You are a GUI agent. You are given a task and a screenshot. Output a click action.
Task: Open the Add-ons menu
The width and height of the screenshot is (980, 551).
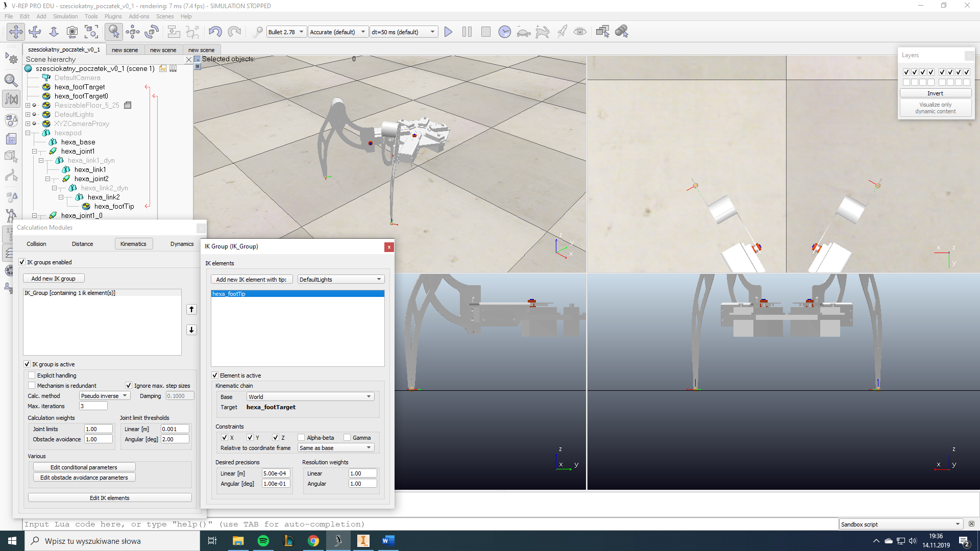click(139, 16)
